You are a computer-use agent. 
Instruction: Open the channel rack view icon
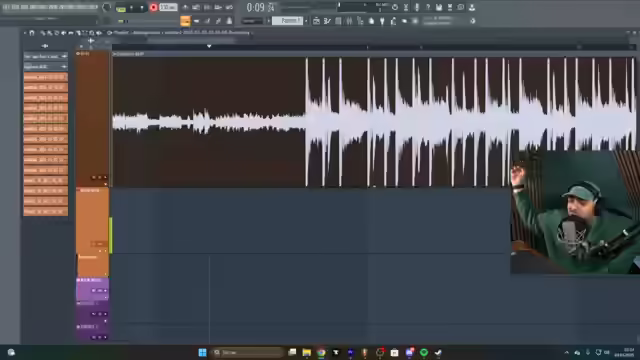(338, 21)
